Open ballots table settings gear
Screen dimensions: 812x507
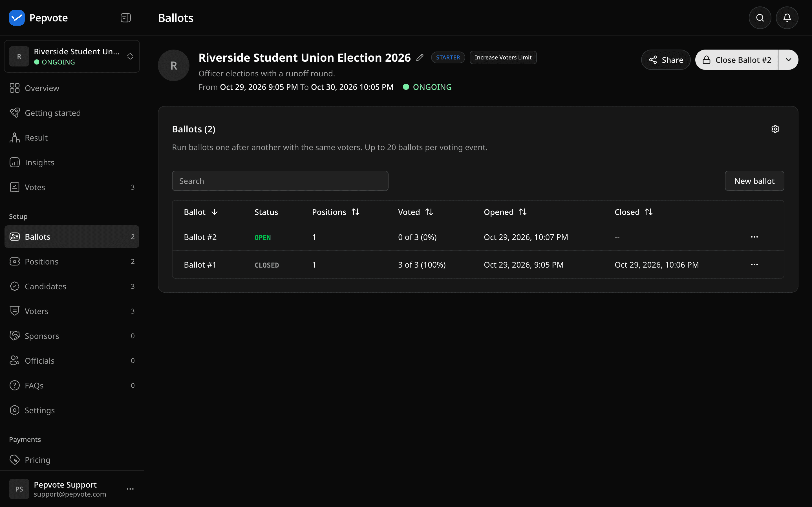pos(775,129)
